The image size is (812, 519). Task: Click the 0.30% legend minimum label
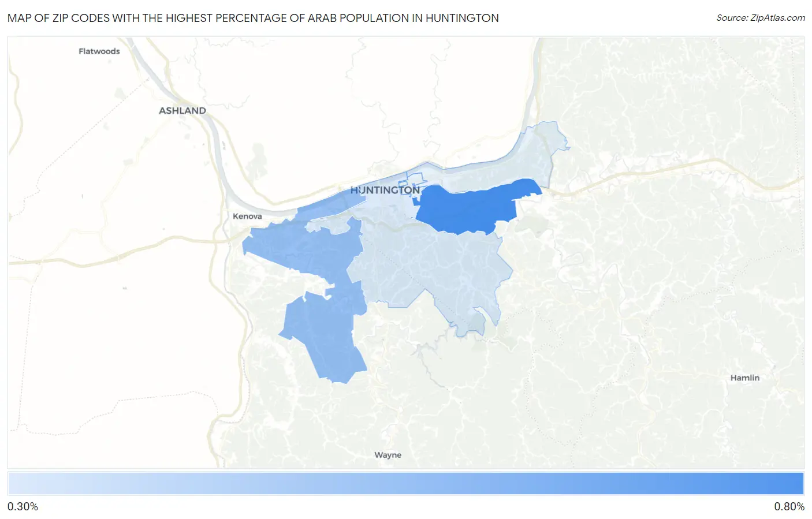(x=23, y=506)
